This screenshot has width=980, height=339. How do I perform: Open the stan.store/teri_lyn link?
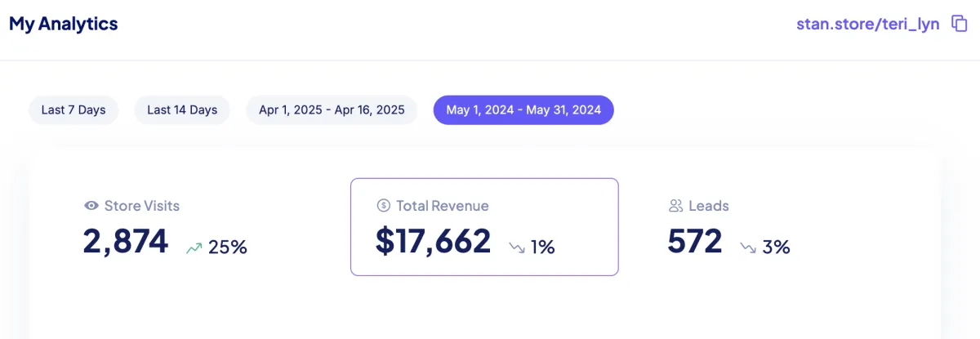point(867,25)
